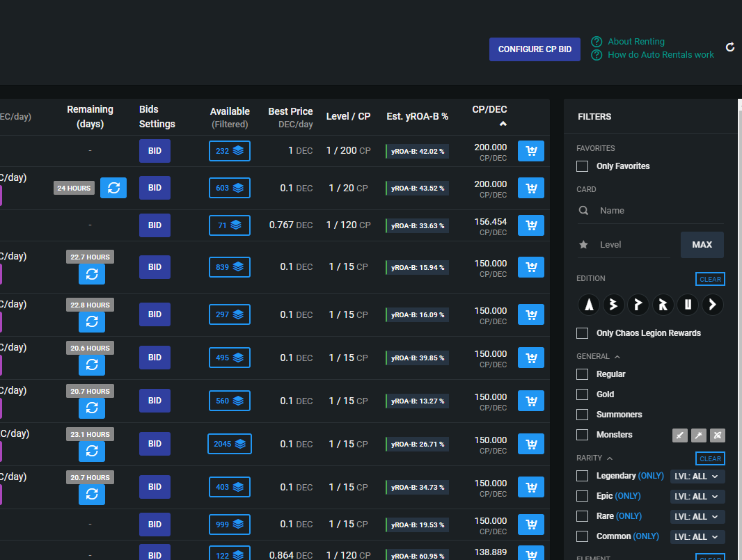Focus the Level input field
Screen dimensions: 742x560
[624, 245]
